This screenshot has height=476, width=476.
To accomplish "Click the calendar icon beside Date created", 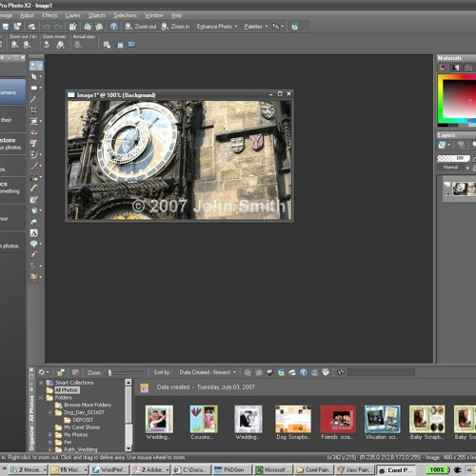I will coord(145,387).
